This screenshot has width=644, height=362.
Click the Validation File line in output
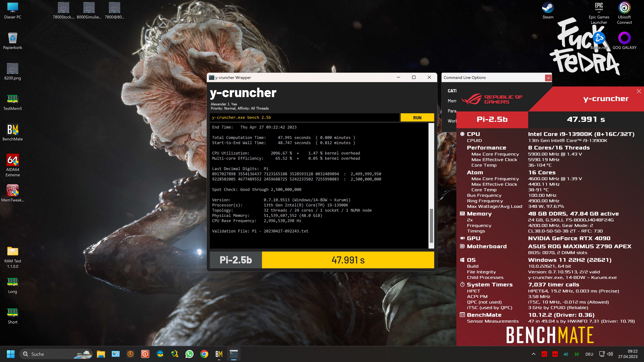pyautogui.click(x=260, y=231)
